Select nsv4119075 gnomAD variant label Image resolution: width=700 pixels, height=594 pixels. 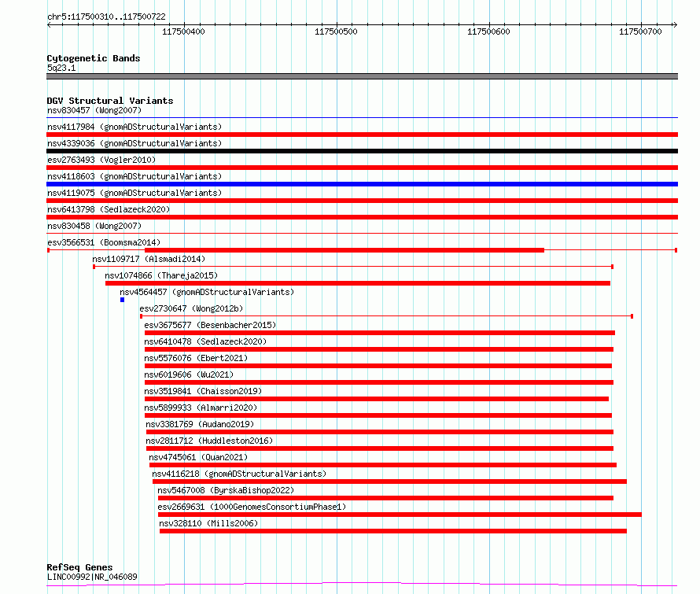(134, 193)
